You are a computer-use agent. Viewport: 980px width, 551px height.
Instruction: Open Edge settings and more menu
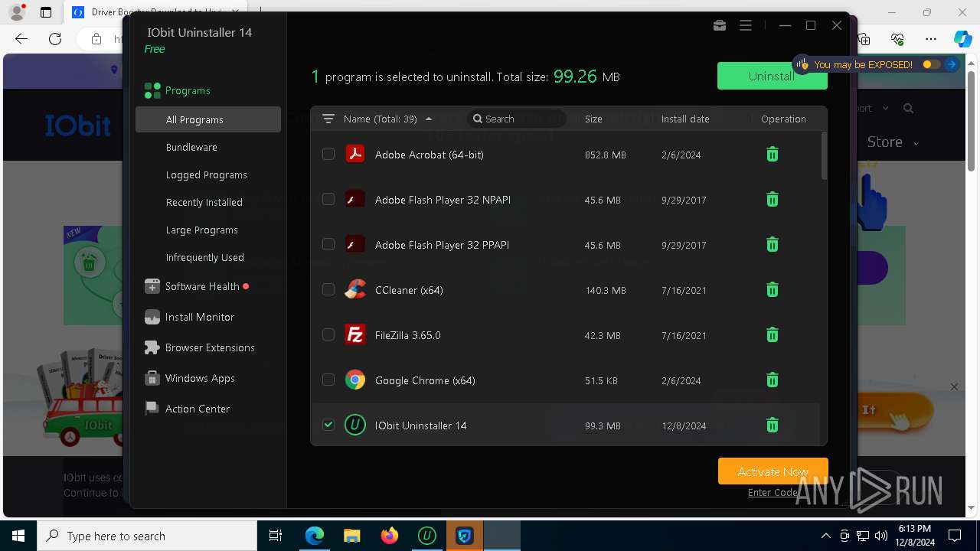[931, 39]
